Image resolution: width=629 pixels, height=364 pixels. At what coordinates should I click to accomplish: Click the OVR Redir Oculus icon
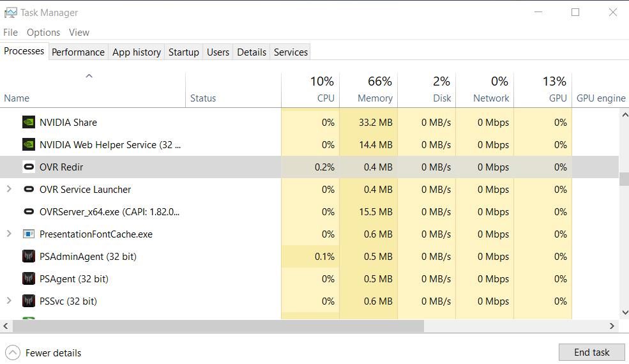coord(28,167)
